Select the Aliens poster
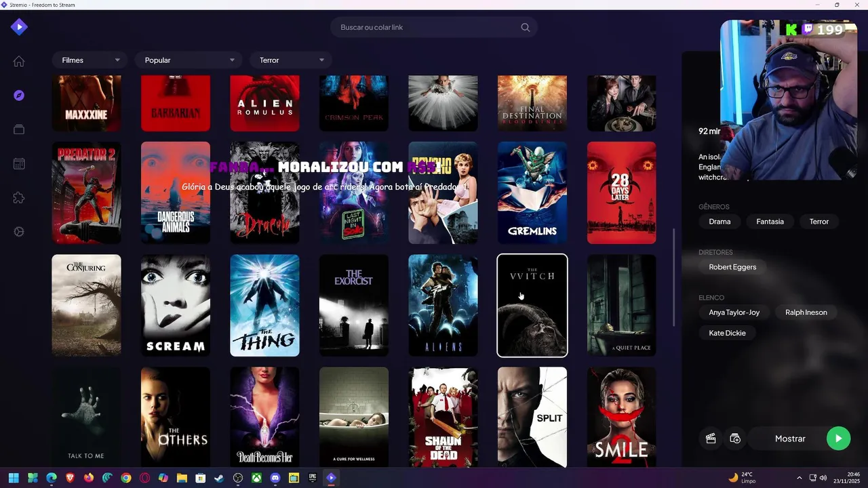868x488 pixels. point(443,305)
